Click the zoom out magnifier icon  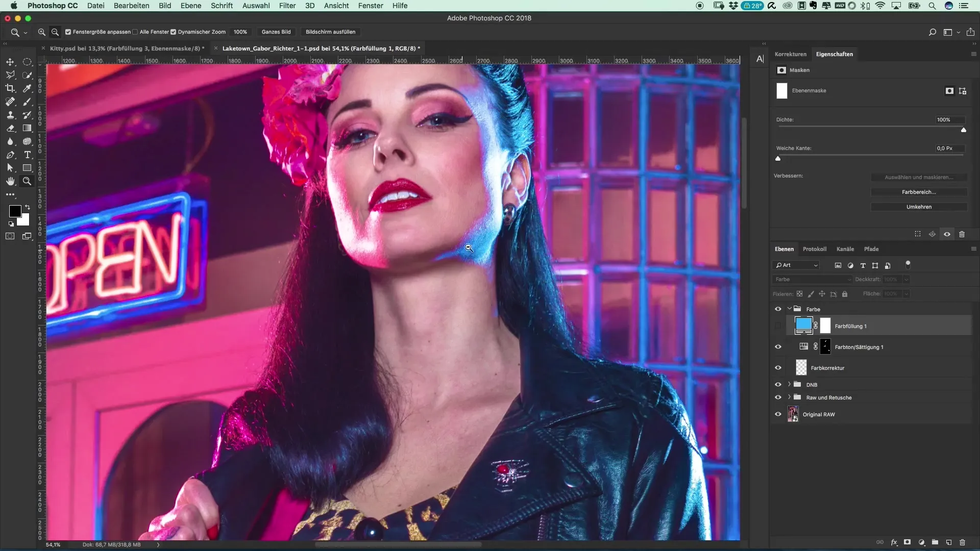click(55, 32)
